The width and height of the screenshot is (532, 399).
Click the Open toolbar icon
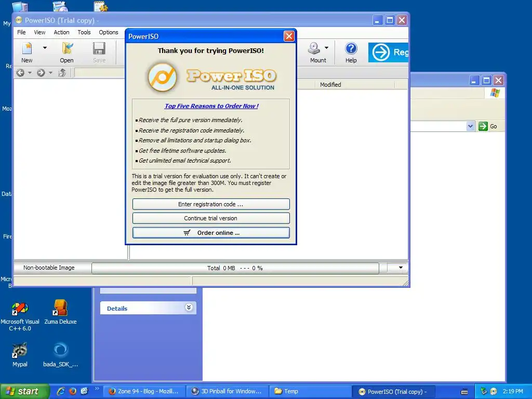pos(67,48)
